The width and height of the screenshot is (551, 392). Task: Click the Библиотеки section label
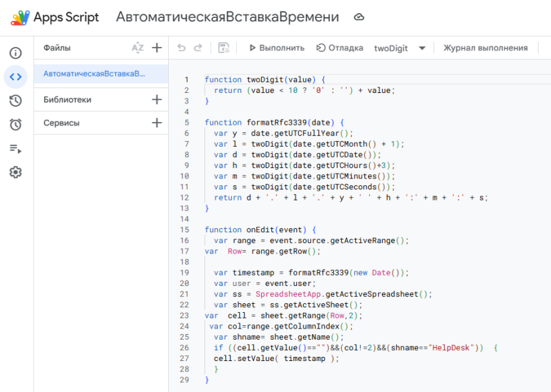click(67, 100)
